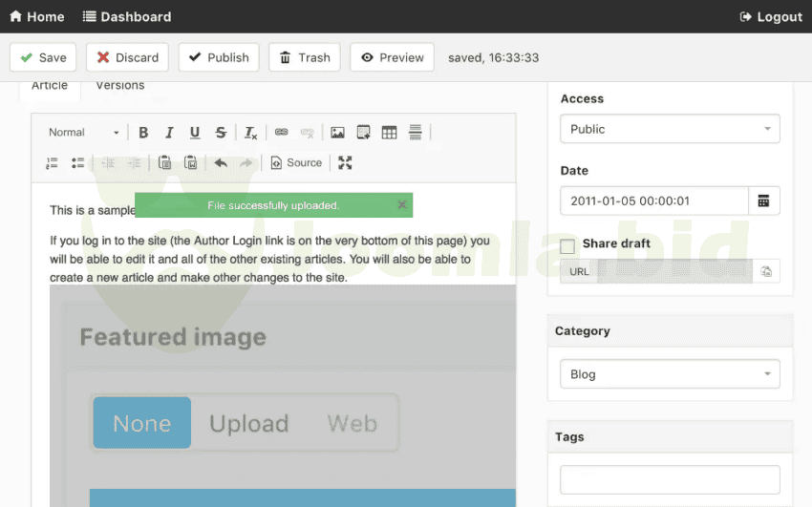Click the Tags input field
Viewport: 812px width, 507px height.
click(670, 479)
